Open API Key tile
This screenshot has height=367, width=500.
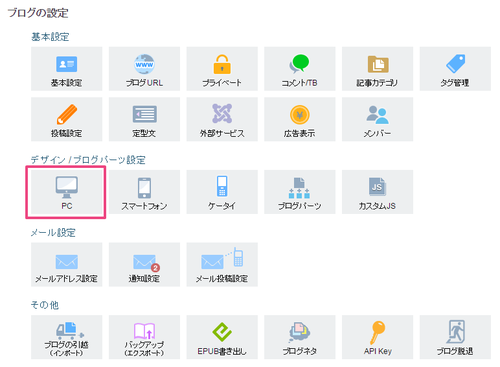(x=377, y=337)
